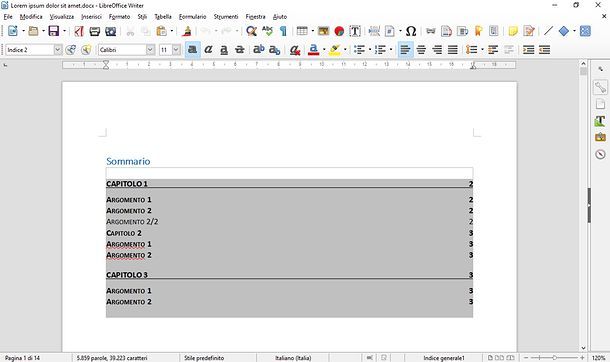Open Find and Replace magnifier icon
610x362 pixels.
[251, 31]
